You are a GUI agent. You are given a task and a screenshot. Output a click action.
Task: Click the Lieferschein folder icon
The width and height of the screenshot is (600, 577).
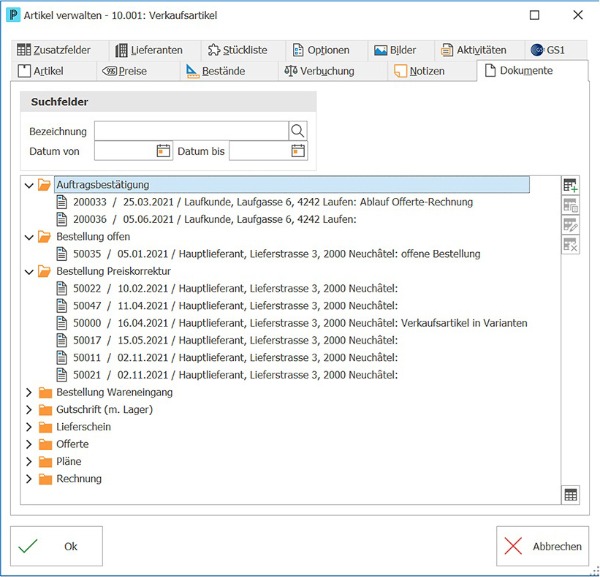tap(45, 427)
